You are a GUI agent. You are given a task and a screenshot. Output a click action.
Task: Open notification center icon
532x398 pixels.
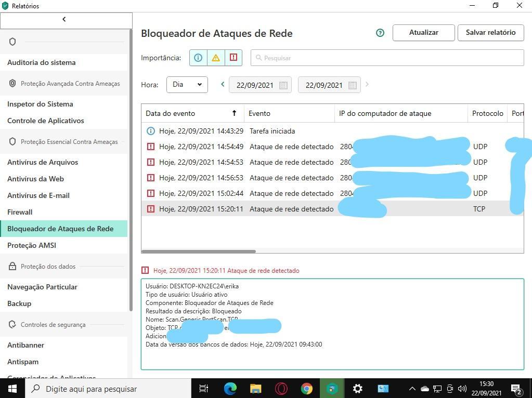[x=516, y=389]
